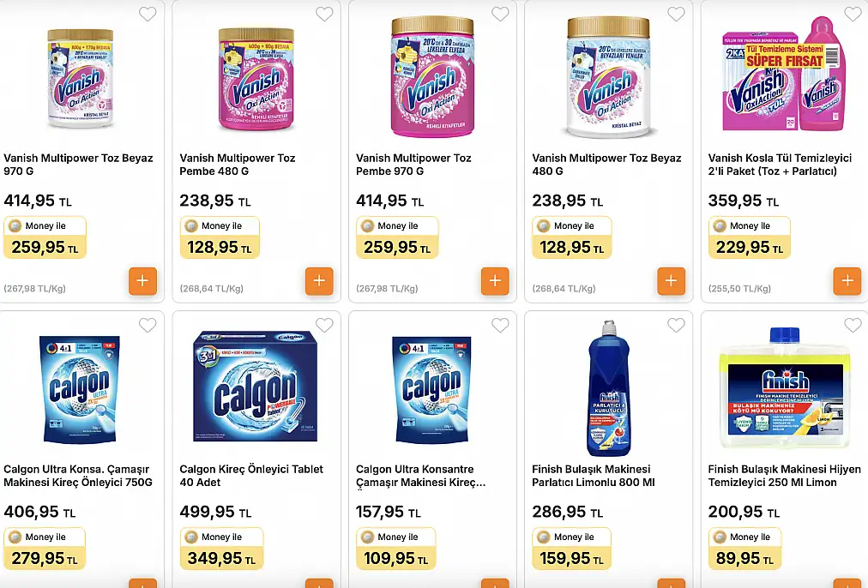Add Vanish Kosla Tül Temizleyici pack to cart
The width and height of the screenshot is (868, 588).
[x=847, y=281]
